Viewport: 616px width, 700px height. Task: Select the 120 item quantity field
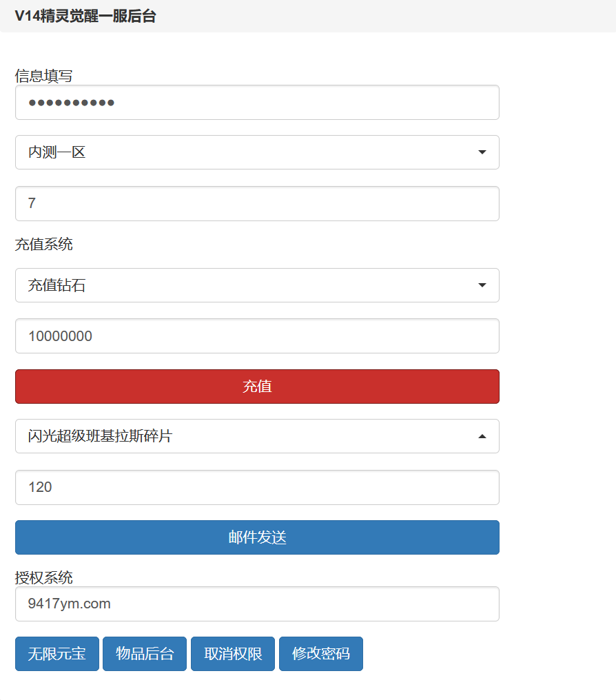pyautogui.click(x=257, y=487)
